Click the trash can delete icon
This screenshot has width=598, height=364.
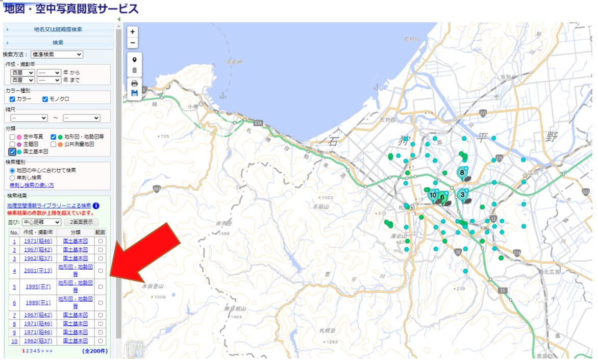[134, 70]
